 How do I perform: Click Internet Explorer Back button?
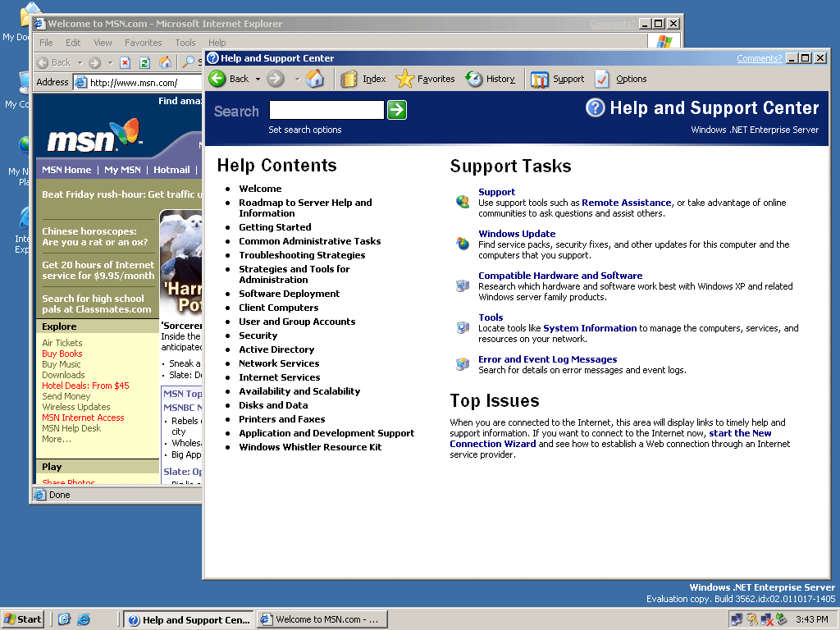pos(54,62)
